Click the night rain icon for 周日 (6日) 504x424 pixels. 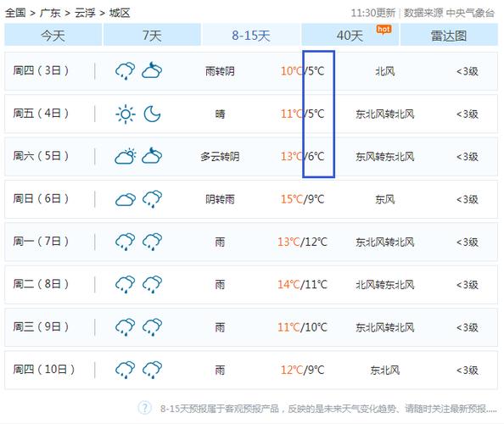[x=153, y=199]
